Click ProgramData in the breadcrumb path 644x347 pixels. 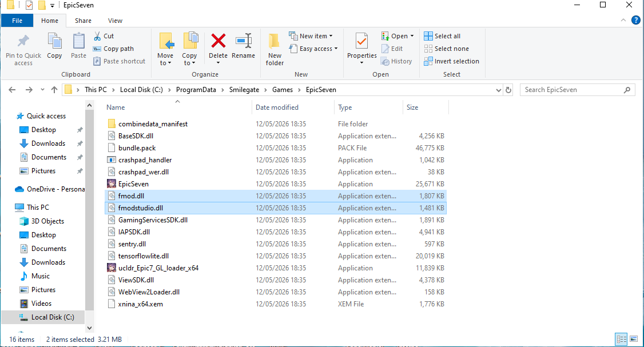click(196, 90)
